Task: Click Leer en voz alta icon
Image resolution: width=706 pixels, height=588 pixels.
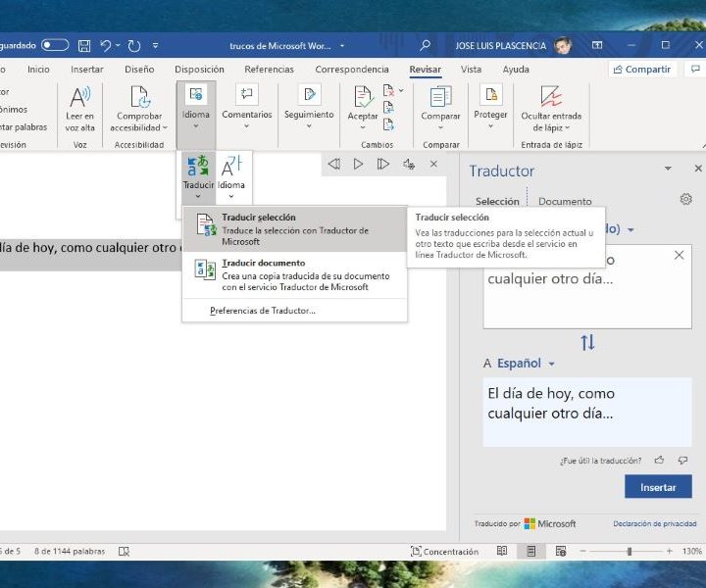Action: [80, 97]
